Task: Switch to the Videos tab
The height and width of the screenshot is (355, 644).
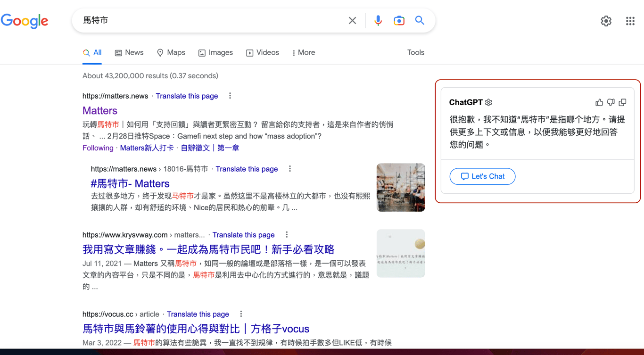Action: point(263,52)
